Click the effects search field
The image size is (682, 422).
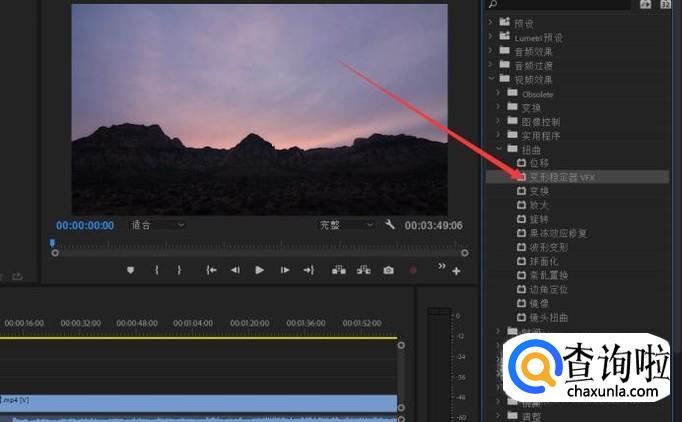560,5
